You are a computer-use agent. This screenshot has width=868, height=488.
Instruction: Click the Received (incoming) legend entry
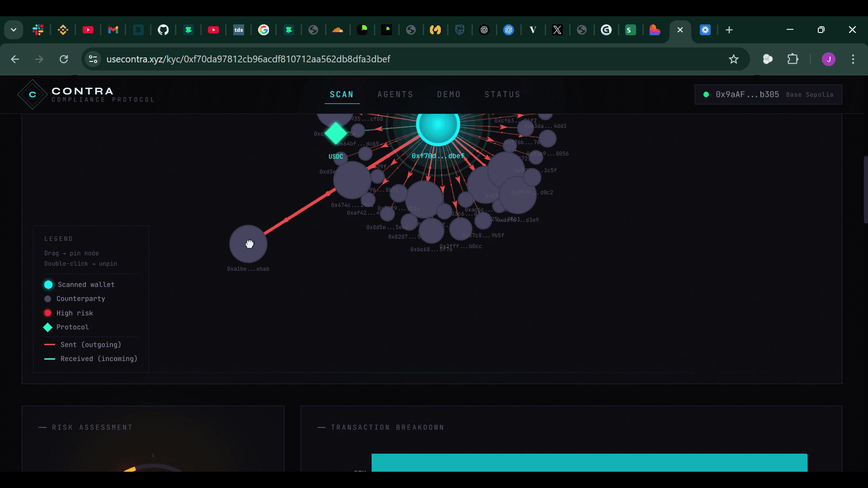[x=91, y=359]
